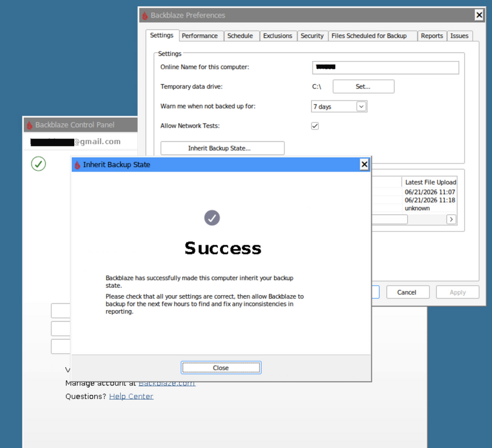Click the gray Success checkmark icon
The width and height of the screenshot is (492, 448).
212,218
